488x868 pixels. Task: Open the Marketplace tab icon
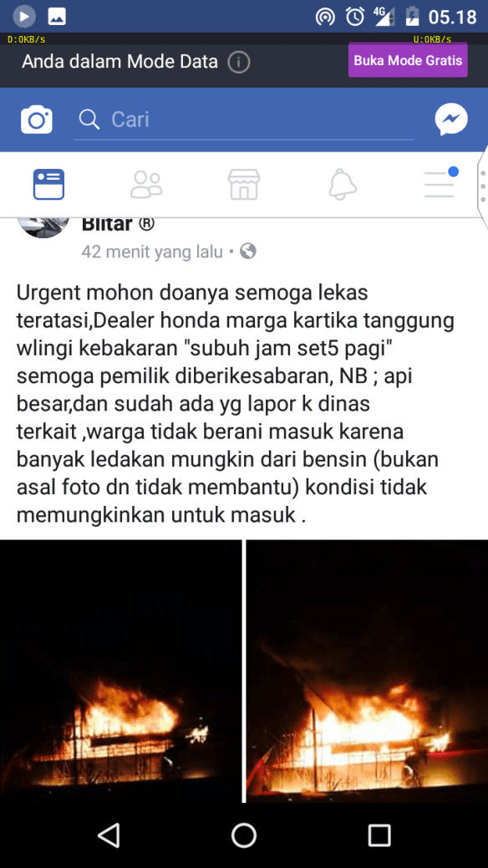tap(244, 184)
